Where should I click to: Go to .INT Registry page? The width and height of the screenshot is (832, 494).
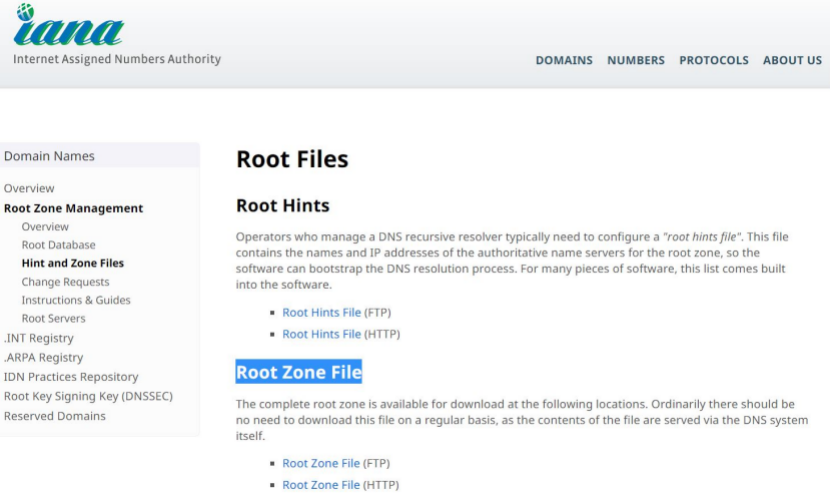39,338
